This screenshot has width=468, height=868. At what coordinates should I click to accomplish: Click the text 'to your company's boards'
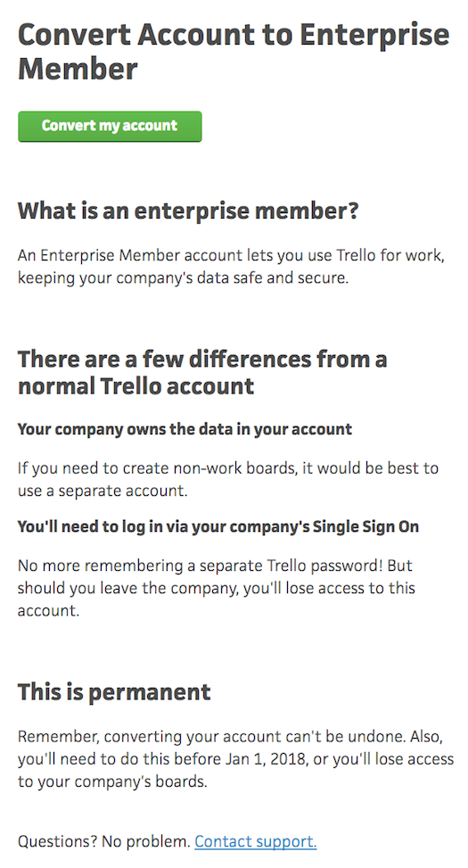[112, 781]
